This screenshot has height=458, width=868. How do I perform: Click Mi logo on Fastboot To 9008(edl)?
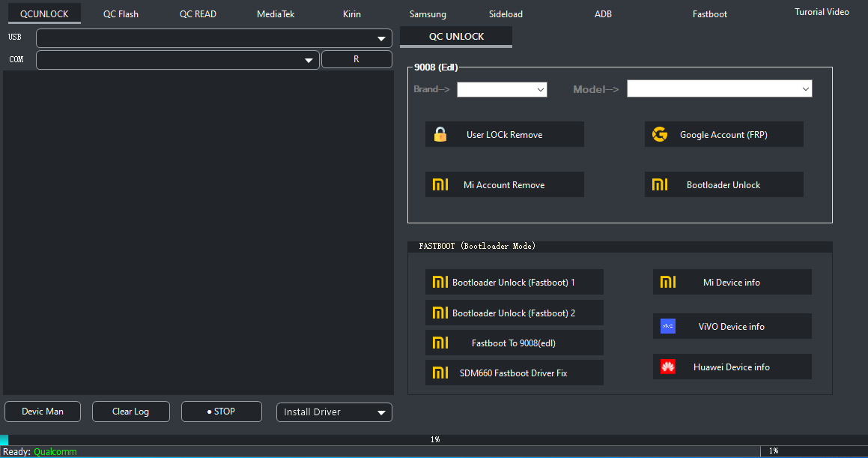440,343
